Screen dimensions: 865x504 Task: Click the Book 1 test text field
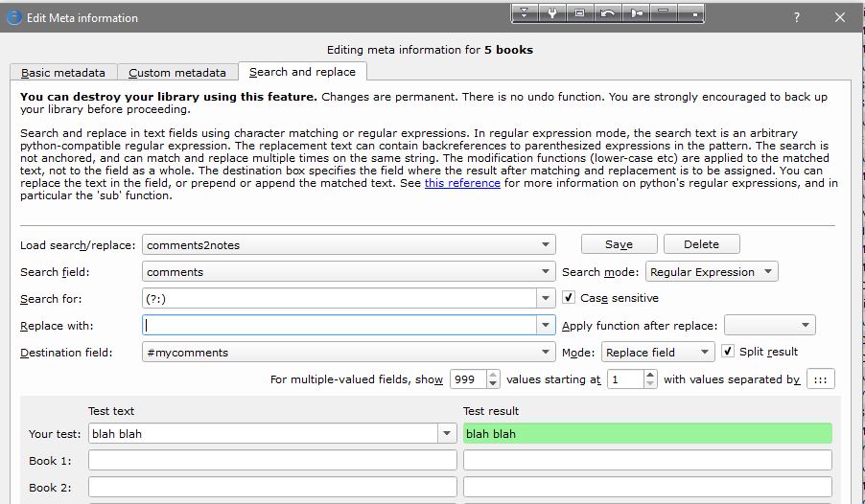(x=272, y=460)
